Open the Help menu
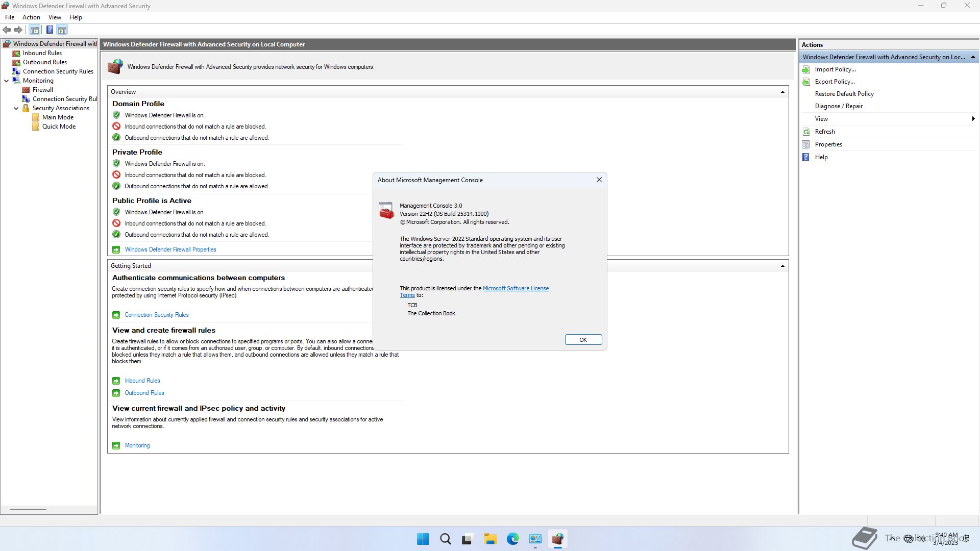 (76, 17)
